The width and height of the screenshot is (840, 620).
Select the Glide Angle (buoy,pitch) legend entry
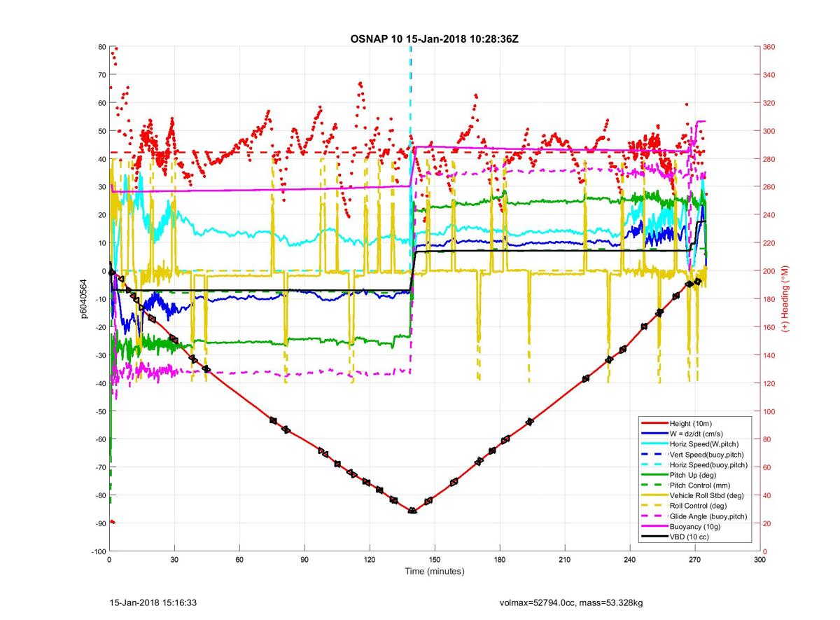tap(708, 516)
